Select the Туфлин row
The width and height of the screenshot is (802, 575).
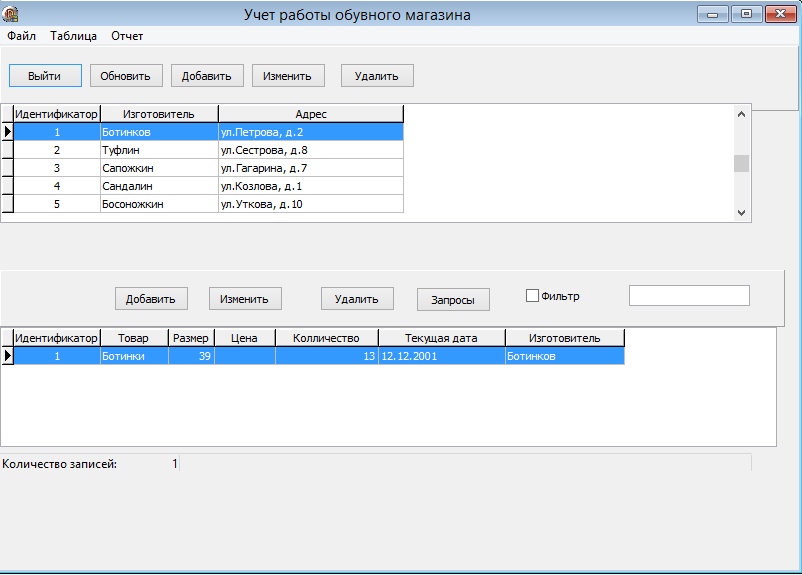coord(208,150)
